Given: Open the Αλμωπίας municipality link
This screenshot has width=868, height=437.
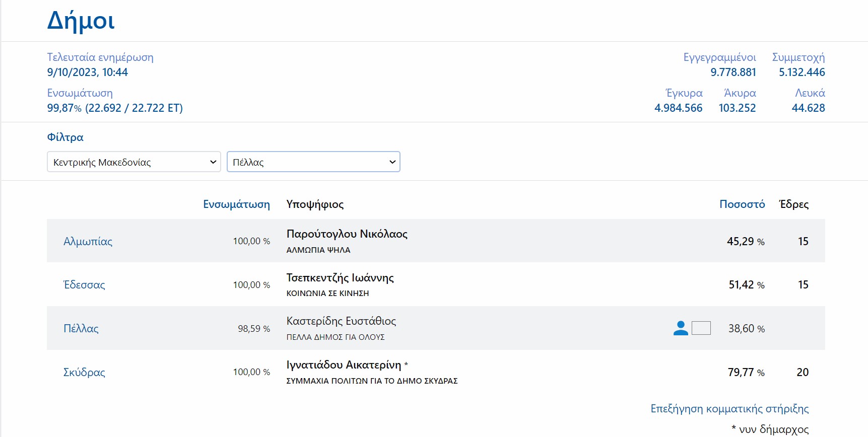Looking at the screenshot, I should coord(88,242).
